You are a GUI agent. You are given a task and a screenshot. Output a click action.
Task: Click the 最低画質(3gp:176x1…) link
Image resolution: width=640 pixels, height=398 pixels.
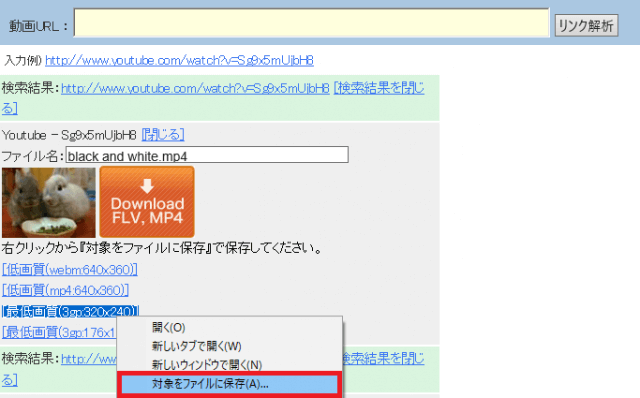pyautogui.click(x=59, y=332)
